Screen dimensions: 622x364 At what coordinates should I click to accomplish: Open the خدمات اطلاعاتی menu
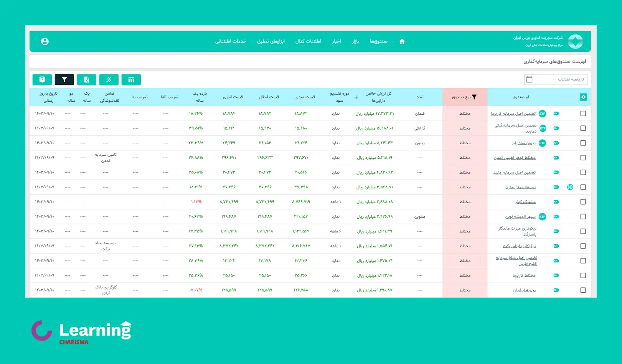[x=231, y=41]
